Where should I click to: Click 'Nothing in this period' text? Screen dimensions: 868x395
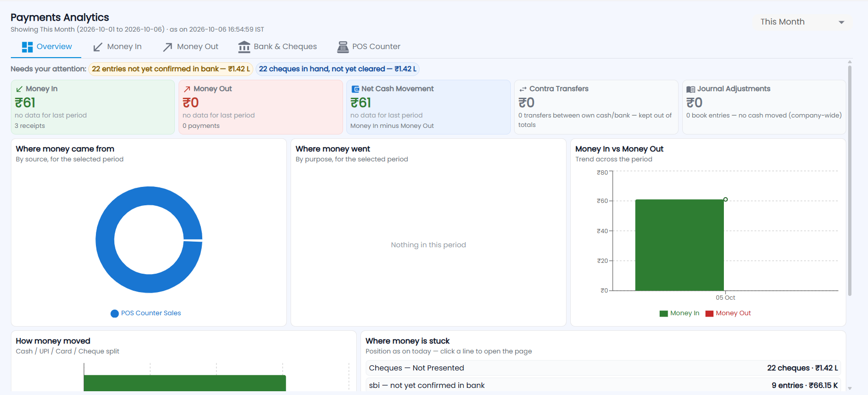pos(429,245)
